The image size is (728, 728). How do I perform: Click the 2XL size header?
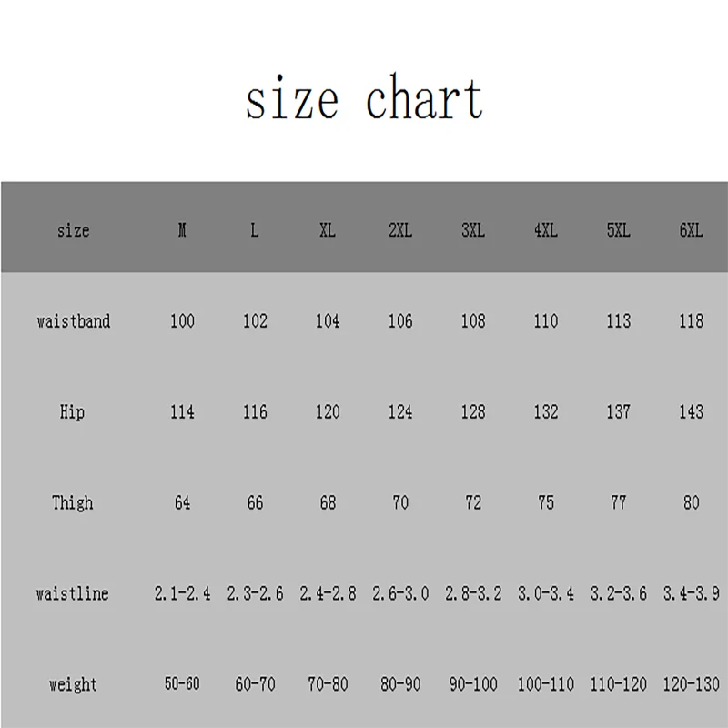click(400, 230)
